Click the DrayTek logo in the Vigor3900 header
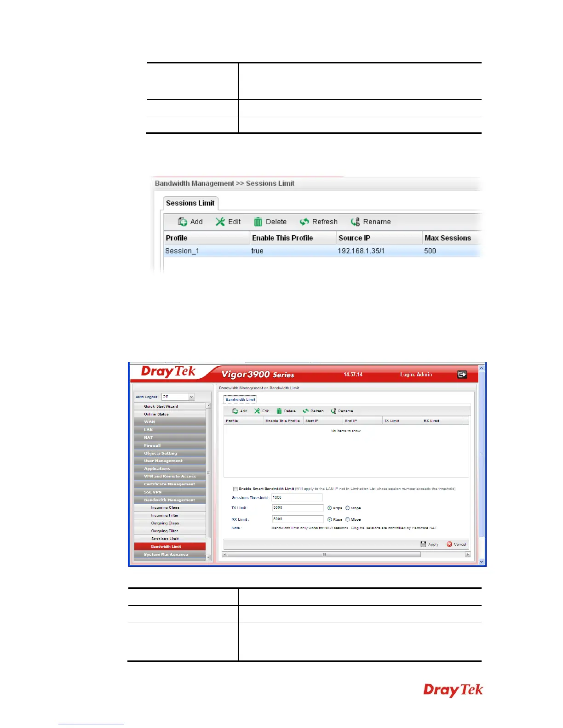 coord(168,371)
